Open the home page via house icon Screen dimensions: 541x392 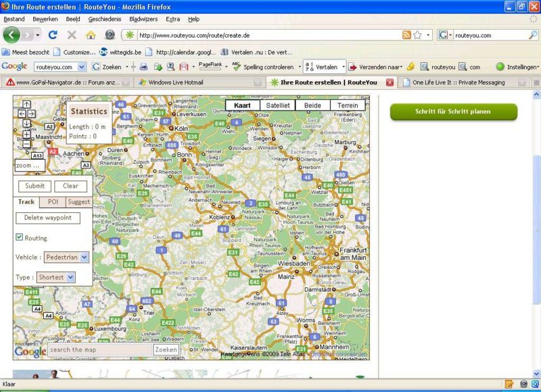(x=91, y=35)
